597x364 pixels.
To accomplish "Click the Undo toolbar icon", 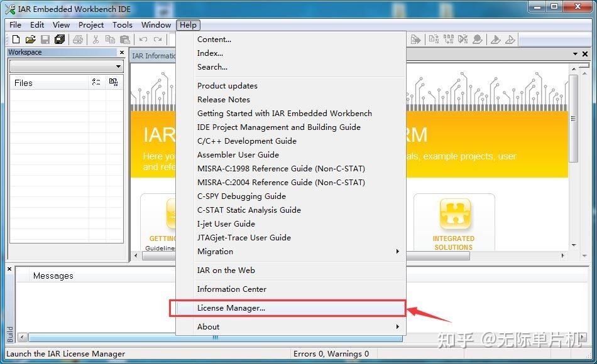I will click(143, 39).
